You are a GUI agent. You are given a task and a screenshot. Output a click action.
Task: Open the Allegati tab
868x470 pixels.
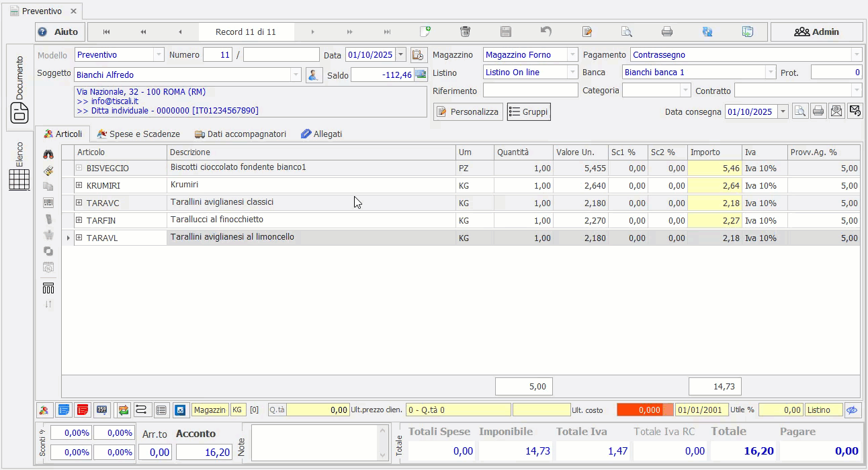click(x=321, y=134)
